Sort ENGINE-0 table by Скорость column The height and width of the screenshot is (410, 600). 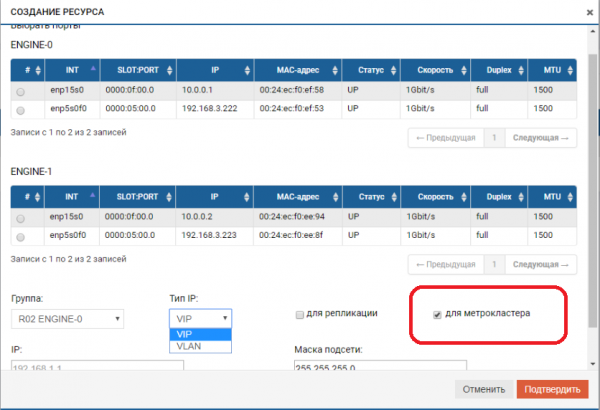coord(436,71)
